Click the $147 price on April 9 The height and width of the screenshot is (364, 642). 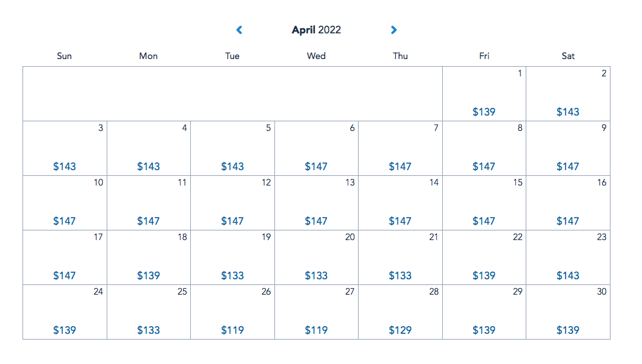pyautogui.click(x=568, y=166)
